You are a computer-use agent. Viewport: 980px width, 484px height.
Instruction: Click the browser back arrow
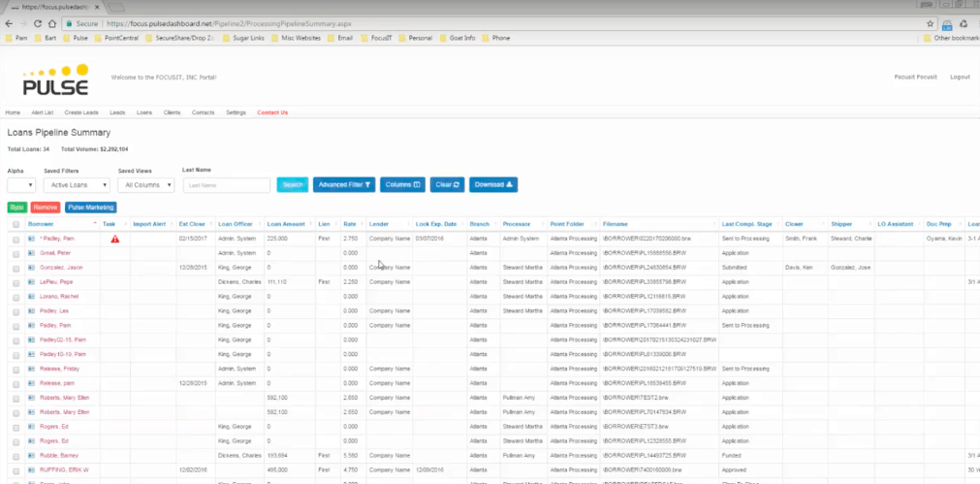coord(9,23)
